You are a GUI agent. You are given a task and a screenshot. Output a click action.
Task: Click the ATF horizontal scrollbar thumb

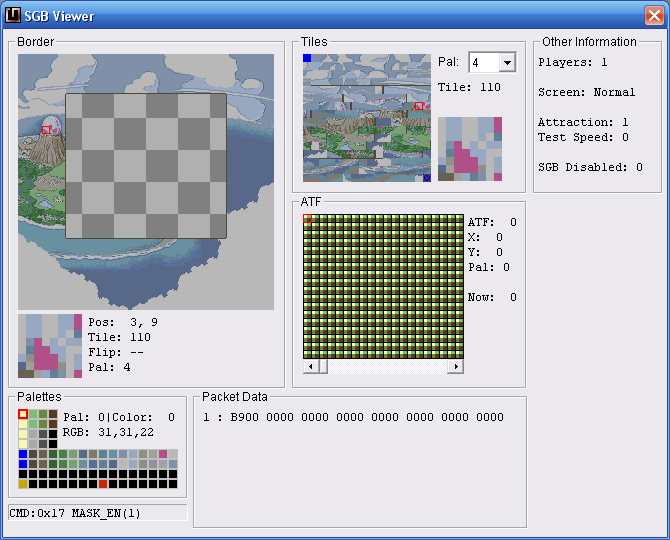[x=323, y=366]
